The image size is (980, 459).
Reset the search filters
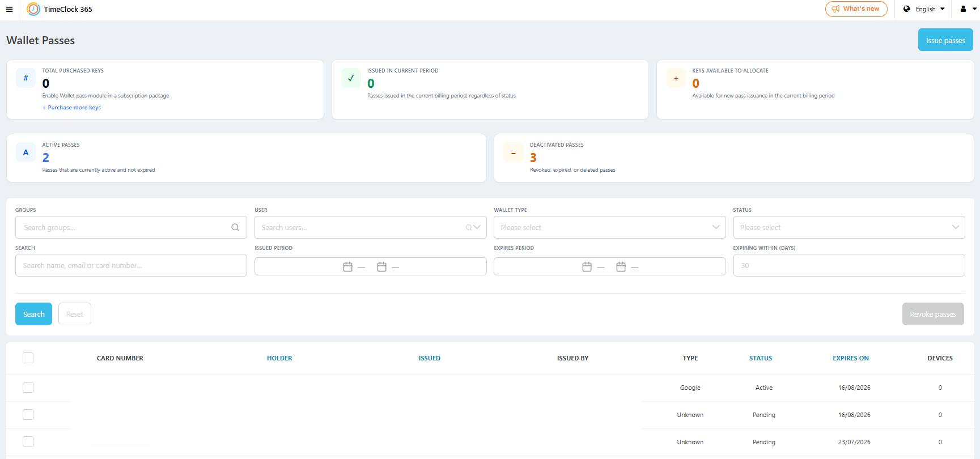[x=75, y=314]
